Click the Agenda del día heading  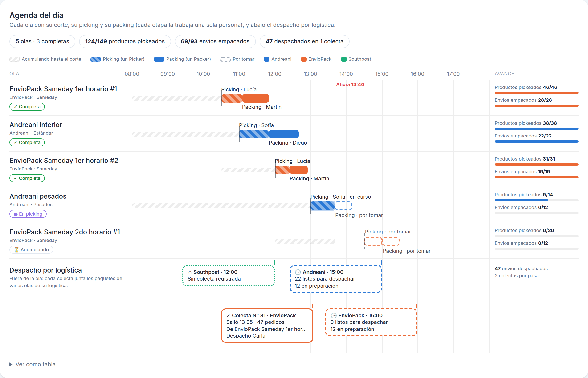pos(36,15)
